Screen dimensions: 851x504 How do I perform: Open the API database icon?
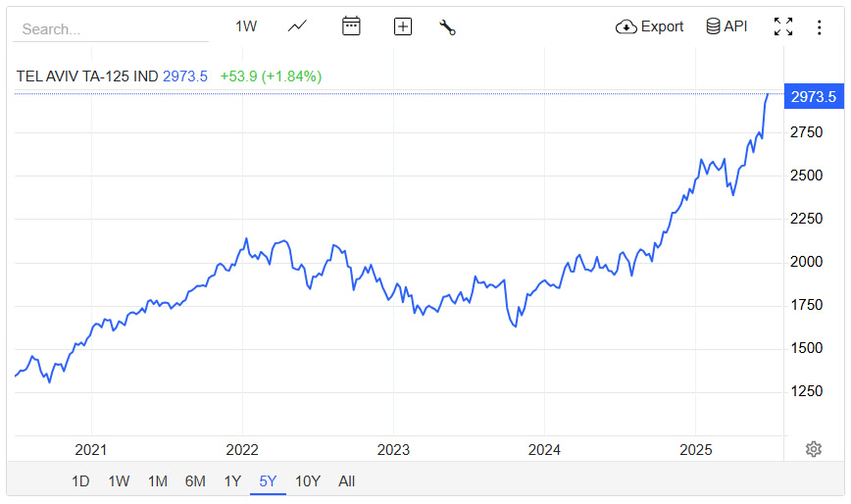pyautogui.click(x=726, y=26)
